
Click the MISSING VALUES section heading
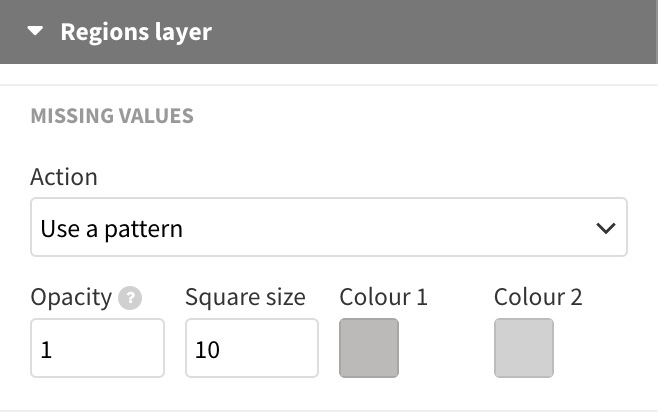pos(112,116)
